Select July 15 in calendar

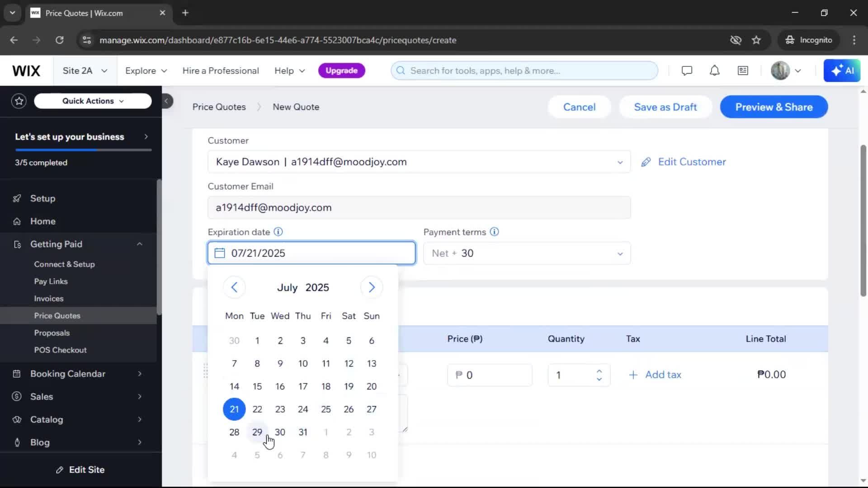pyautogui.click(x=257, y=387)
